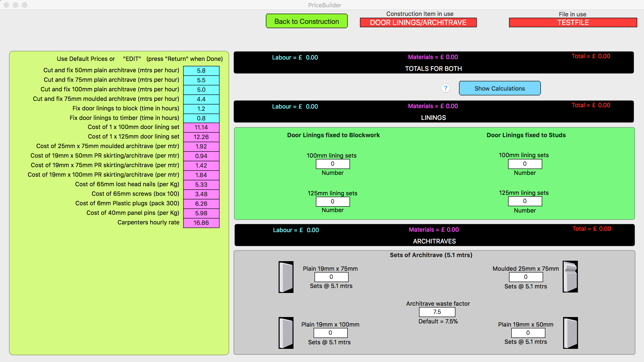
Task: Click the TESTFILE file in use label
Action: (x=573, y=22)
